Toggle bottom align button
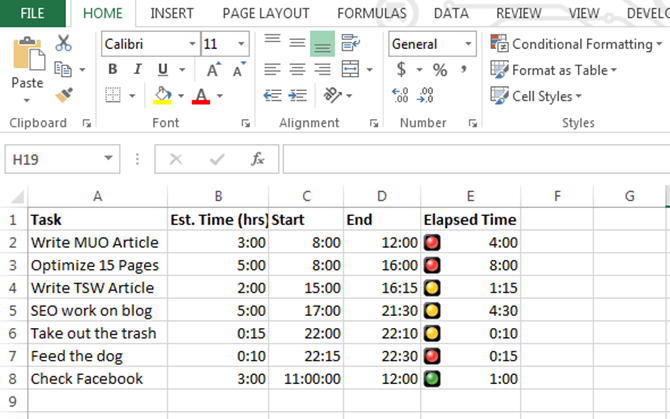Screen dimensions: 670x419 [x=322, y=44]
